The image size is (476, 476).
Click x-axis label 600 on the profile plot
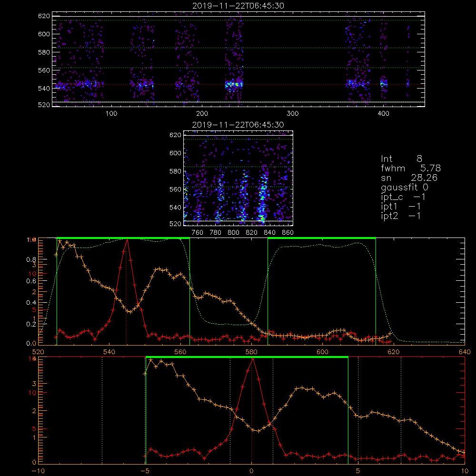pos(322,352)
